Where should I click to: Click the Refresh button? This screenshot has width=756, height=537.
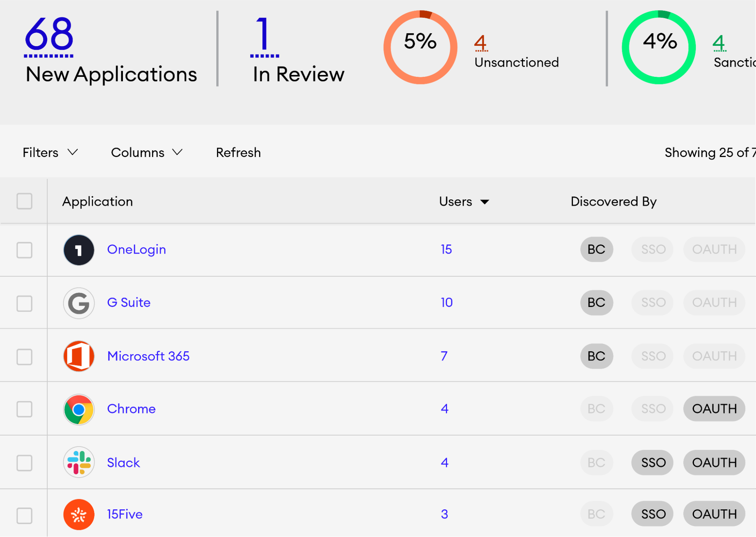tap(238, 153)
